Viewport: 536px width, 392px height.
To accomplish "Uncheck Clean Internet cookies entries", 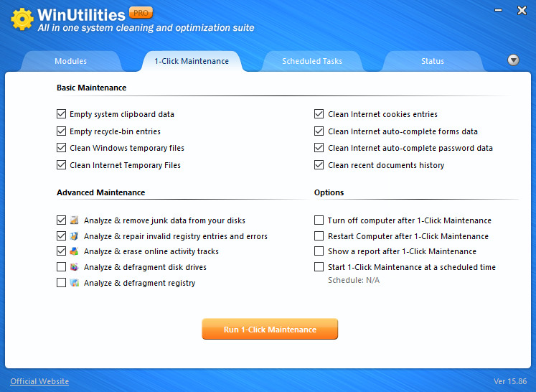I will (319, 114).
